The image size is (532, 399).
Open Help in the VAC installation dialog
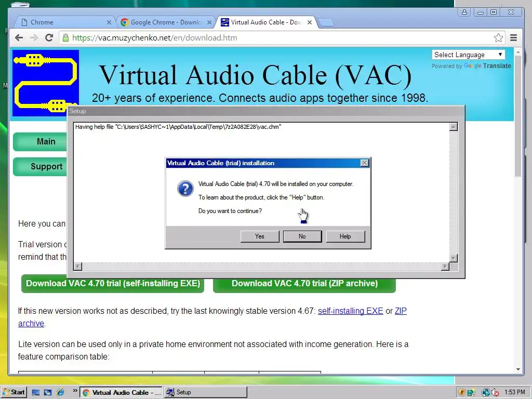point(345,236)
